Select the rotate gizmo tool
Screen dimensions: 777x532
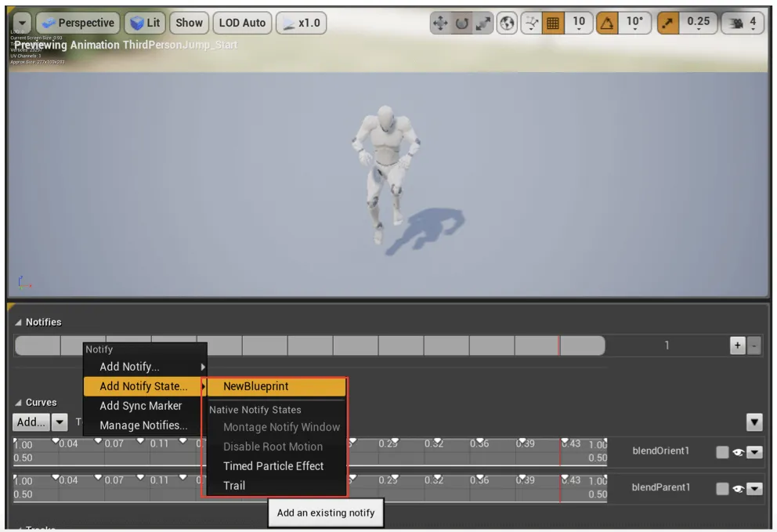(x=461, y=23)
